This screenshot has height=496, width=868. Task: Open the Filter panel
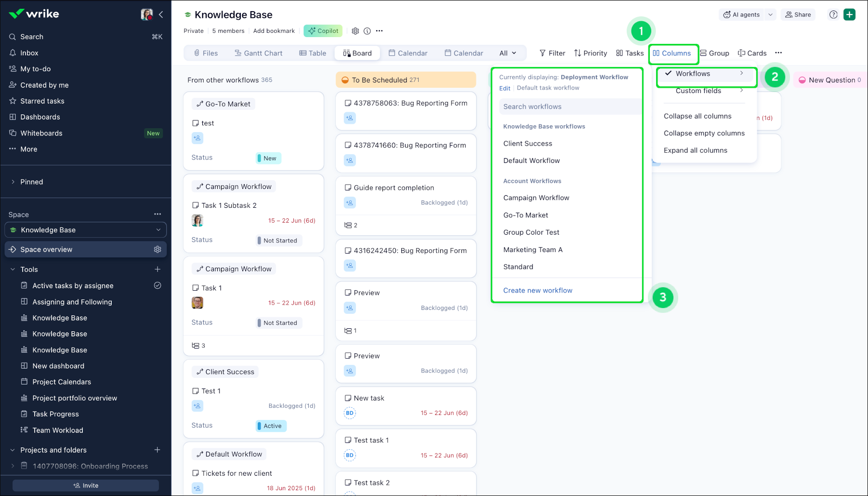coord(552,53)
